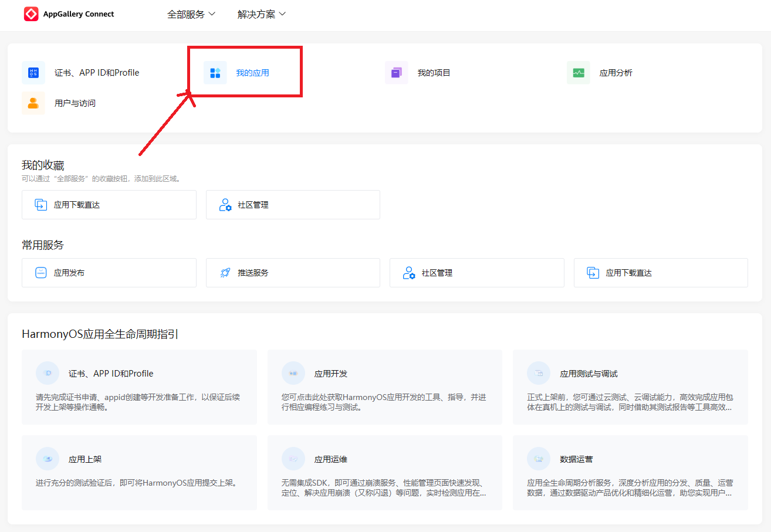The height and width of the screenshot is (532, 771).
Task: Click the 我的应用 blue squares icon
Action: pos(215,73)
